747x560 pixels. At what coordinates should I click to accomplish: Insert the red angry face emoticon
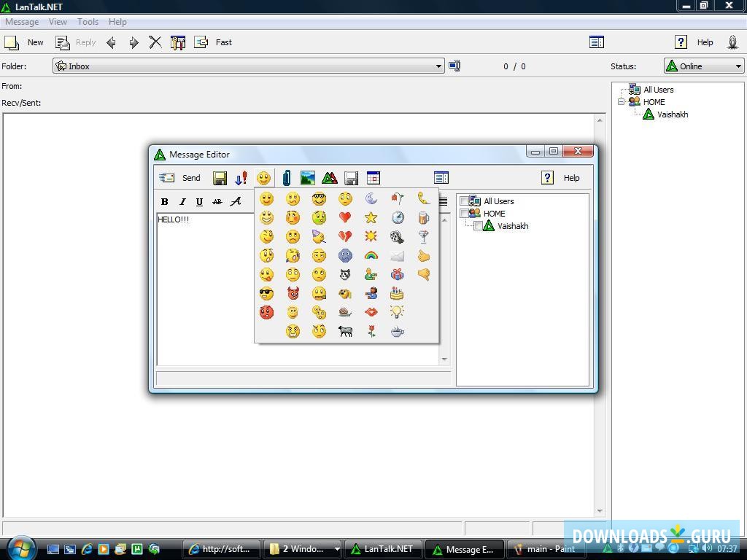click(267, 312)
